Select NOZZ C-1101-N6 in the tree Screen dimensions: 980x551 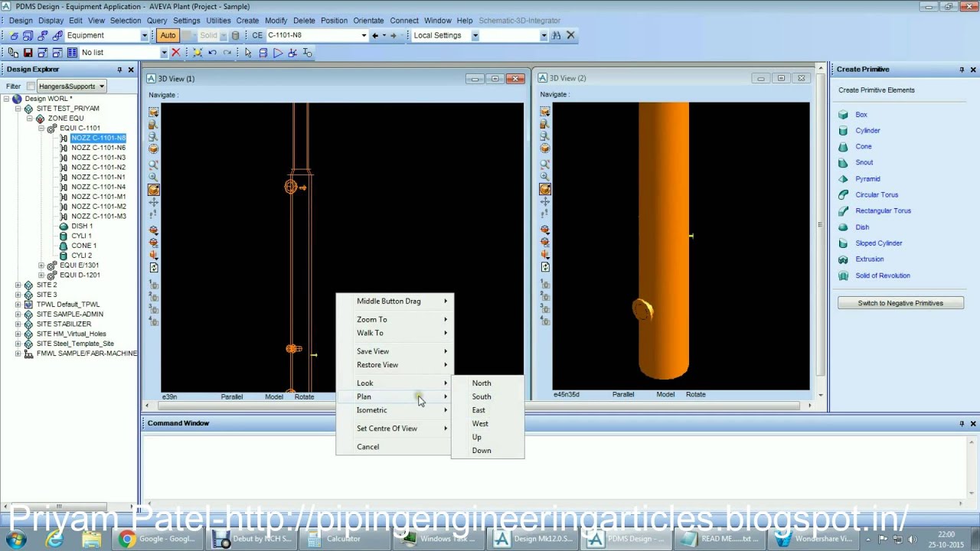[98, 148]
